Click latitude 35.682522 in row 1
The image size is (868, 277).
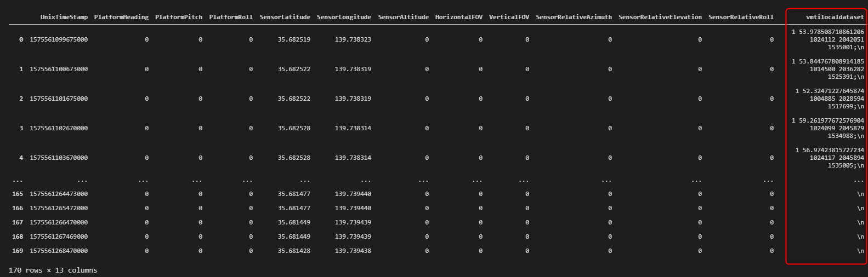294,69
